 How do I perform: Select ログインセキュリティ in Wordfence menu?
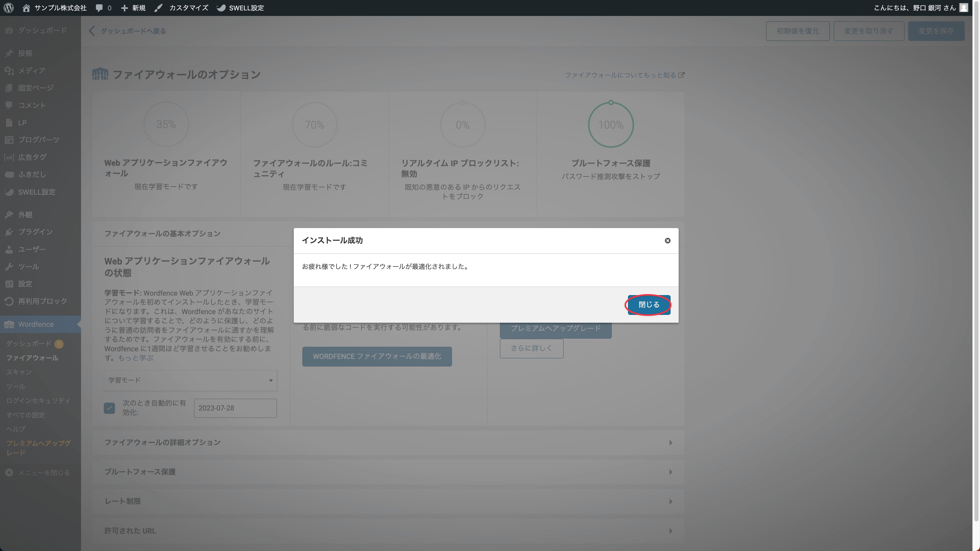[38, 401]
